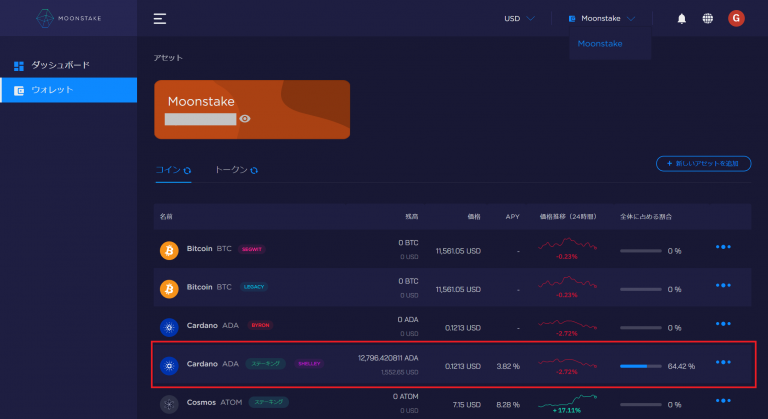768x419 pixels.
Task: Click the SHELLEY badge on Cardano
Action: click(x=309, y=364)
